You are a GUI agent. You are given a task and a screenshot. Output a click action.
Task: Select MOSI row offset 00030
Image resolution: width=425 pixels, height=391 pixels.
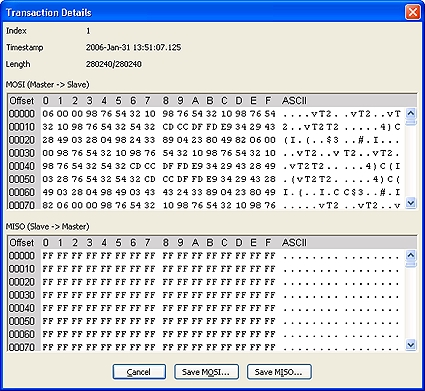[22, 153]
